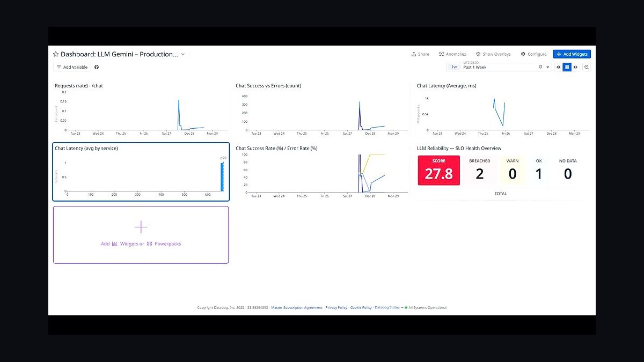The image size is (644, 362).
Task: Zoom out time range with magnifier icon
Action: coord(587,67)
